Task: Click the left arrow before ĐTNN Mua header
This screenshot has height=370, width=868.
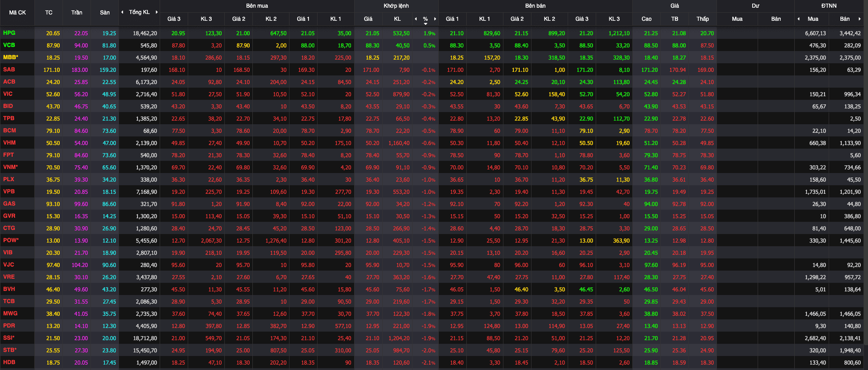Action: point(798,19)
